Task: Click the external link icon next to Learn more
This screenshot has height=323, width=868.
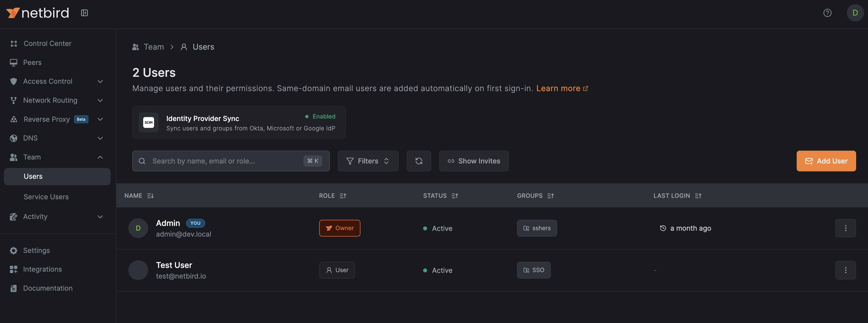Action: 586,88
